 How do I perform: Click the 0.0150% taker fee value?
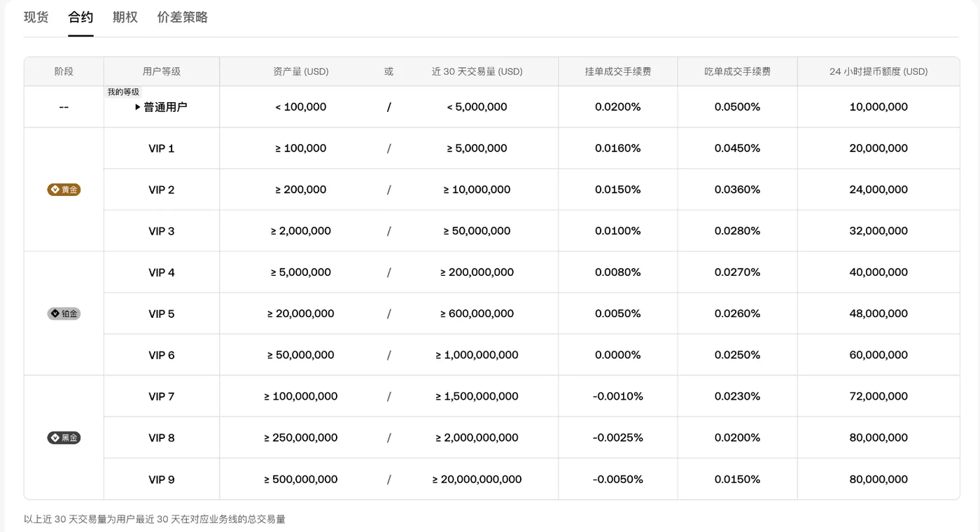pyautogui.click(x=737, y=479)
